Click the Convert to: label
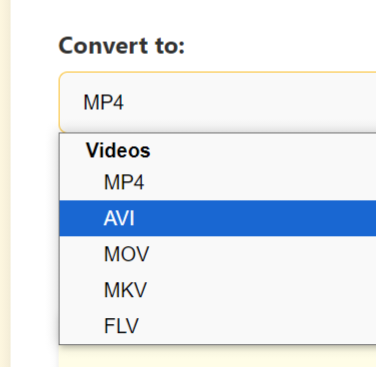376x367 pixels. [121, 46]
